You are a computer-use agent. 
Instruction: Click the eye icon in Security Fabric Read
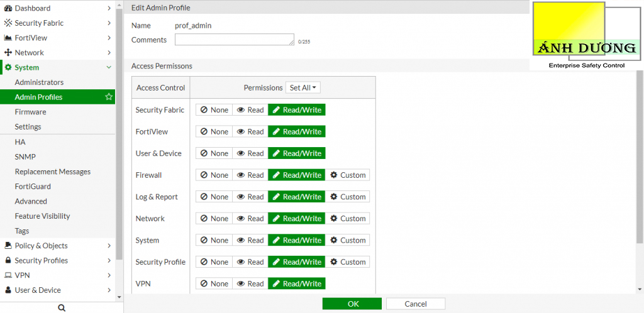click(241, 110)
